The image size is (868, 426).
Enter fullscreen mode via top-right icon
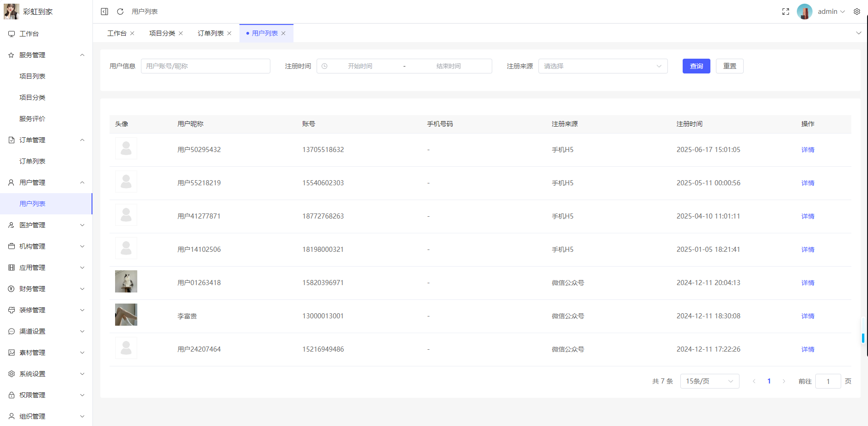click(785, 12)
